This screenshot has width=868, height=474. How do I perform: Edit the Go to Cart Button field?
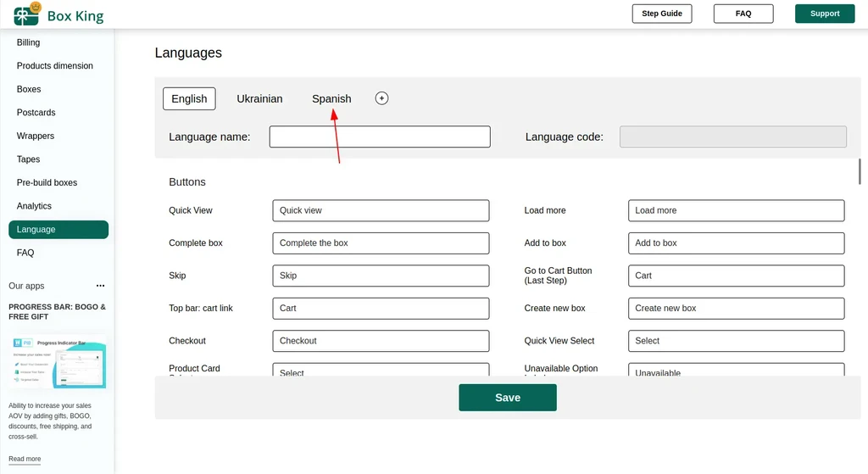point(737,276)
